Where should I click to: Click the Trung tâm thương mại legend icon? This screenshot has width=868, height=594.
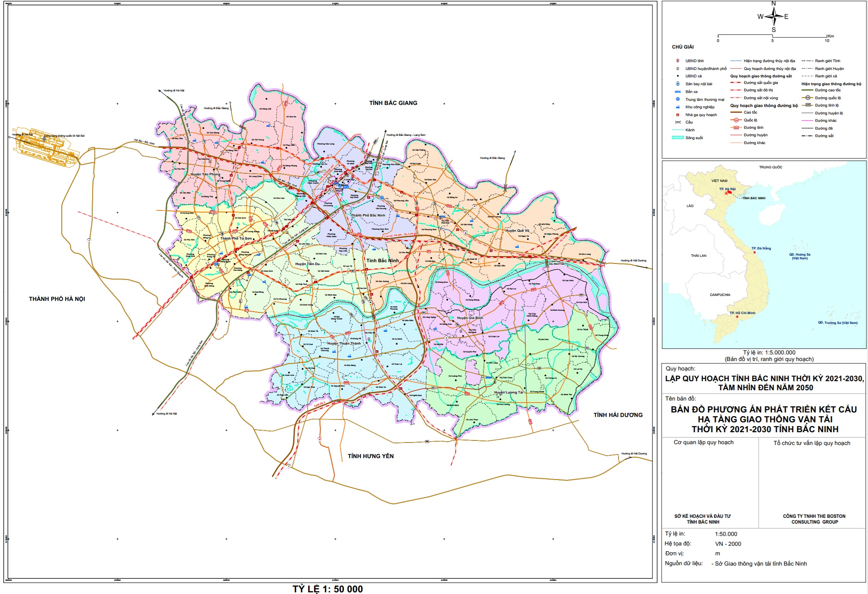click(x=677, y=99)
